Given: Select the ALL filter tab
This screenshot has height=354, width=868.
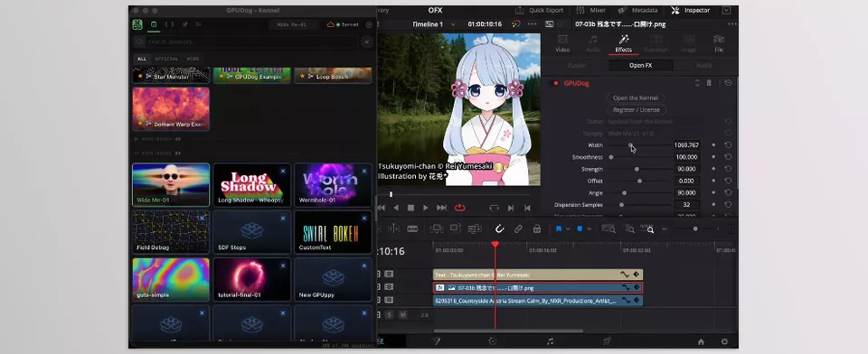Looking at the screenshot, I should (142, 59).
